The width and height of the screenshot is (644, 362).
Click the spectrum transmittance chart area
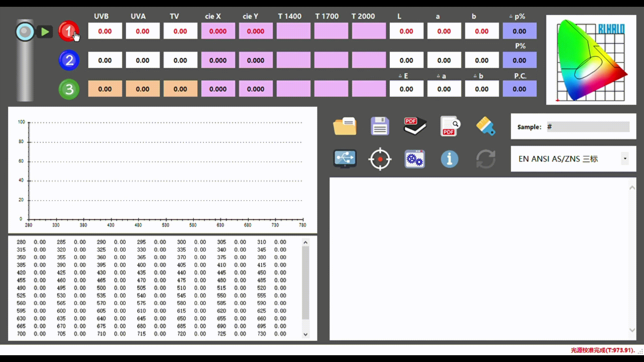pyautogui.click(x=163, y=170)
